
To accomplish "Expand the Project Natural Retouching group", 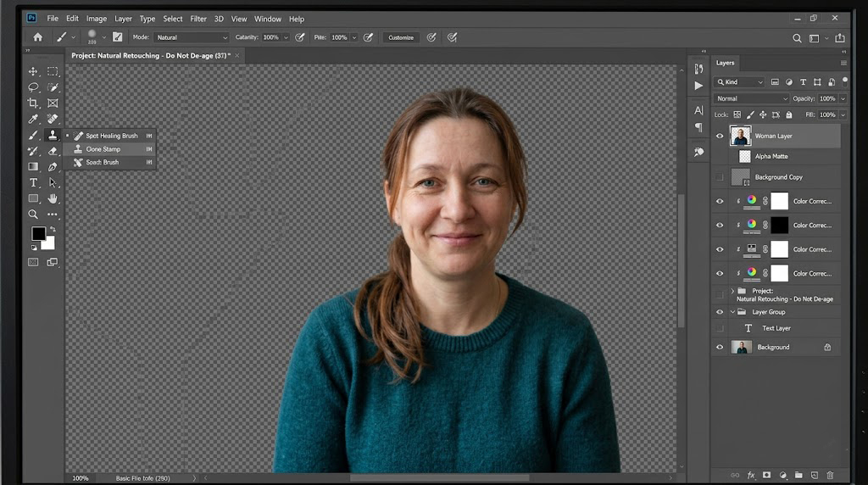I will [x=732, y=291].
